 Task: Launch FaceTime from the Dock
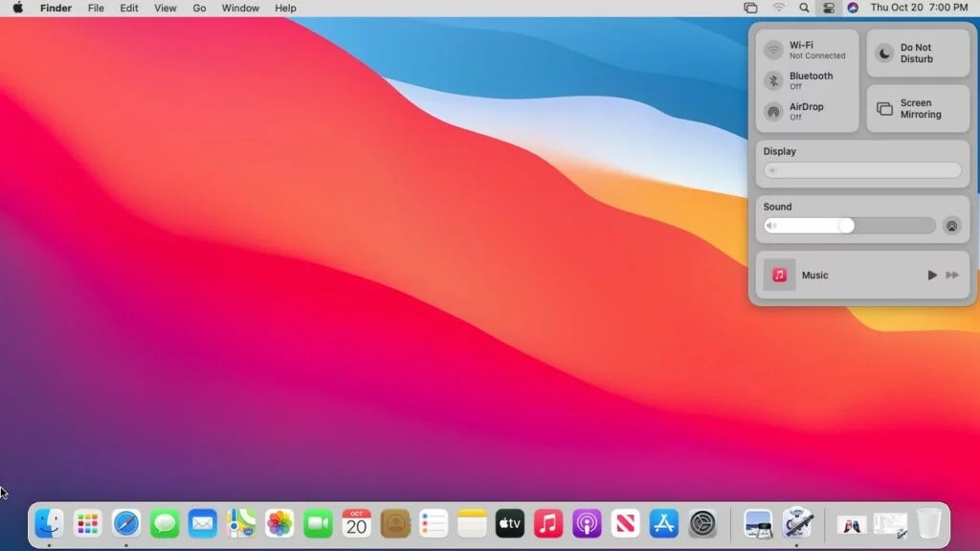pos(317,523)
